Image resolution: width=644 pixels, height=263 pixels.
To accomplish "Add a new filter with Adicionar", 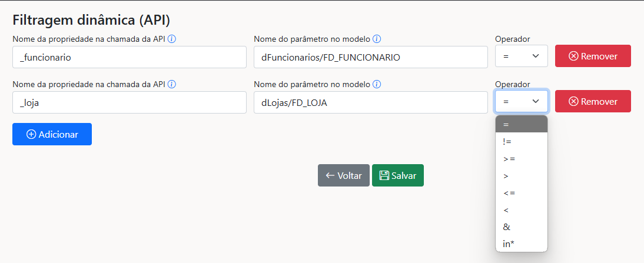I will tap(52, 134).
